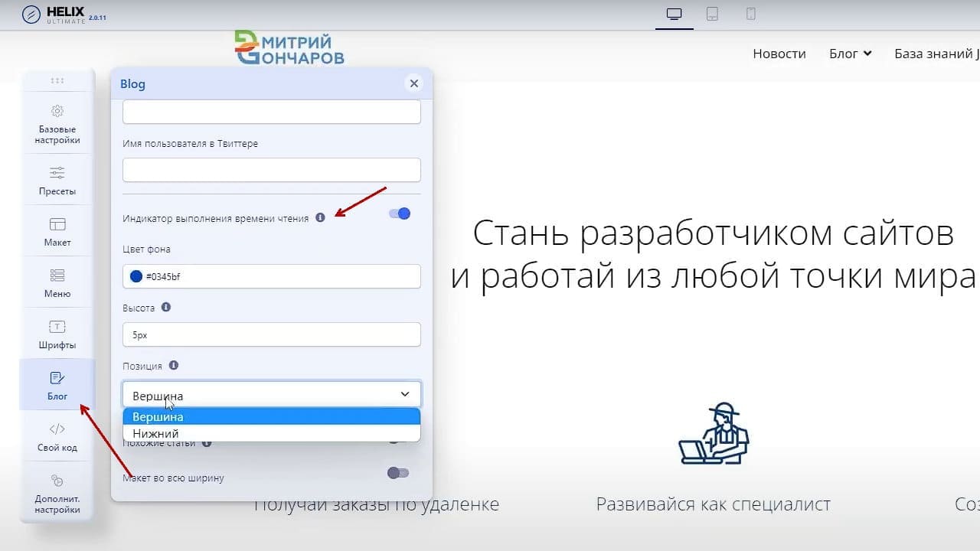Image resolution: width=980 pixels, height=551 pixels.
Task: Disable the reading time indicator toggle
Action: (400, 214)
